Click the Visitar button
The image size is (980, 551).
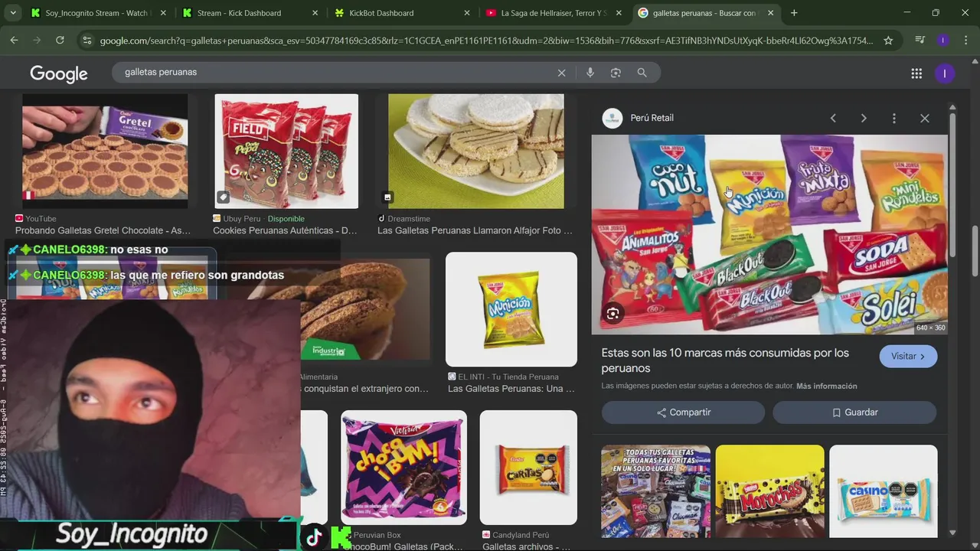coord(908,357)
